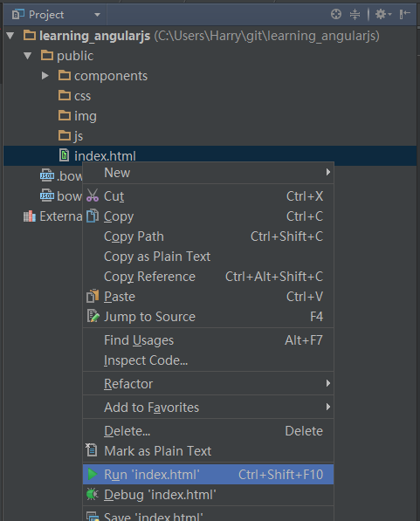The image size is (420, 521).
Task: Click the Debug bug icon
Action: [92, 494]
